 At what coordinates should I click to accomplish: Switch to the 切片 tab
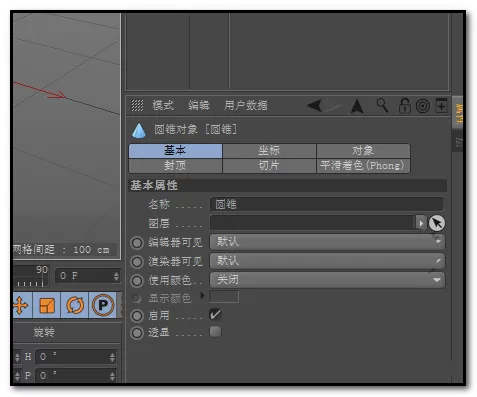269,166
